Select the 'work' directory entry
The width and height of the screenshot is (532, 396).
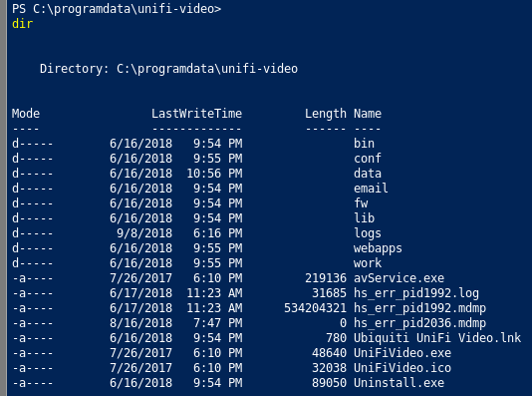368,263
